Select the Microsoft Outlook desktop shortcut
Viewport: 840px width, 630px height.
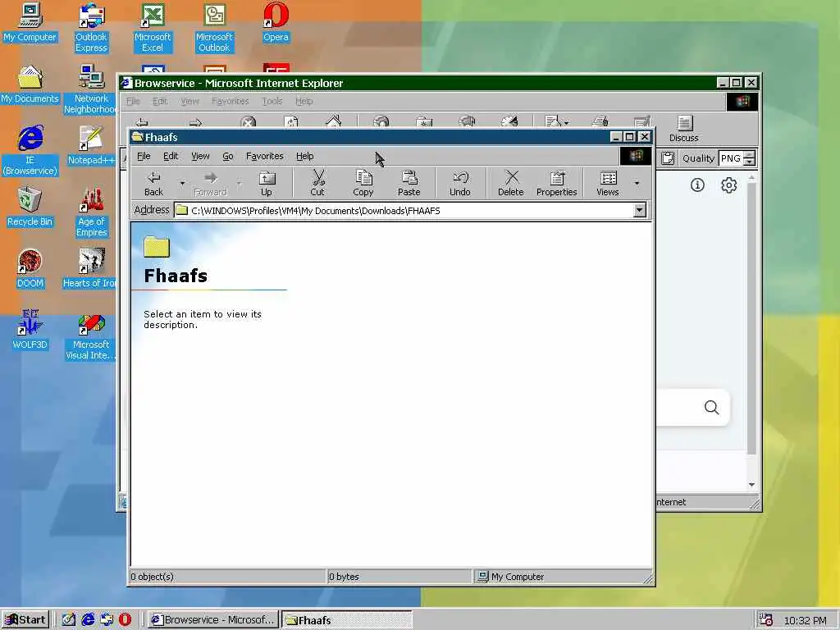[214, 28]
